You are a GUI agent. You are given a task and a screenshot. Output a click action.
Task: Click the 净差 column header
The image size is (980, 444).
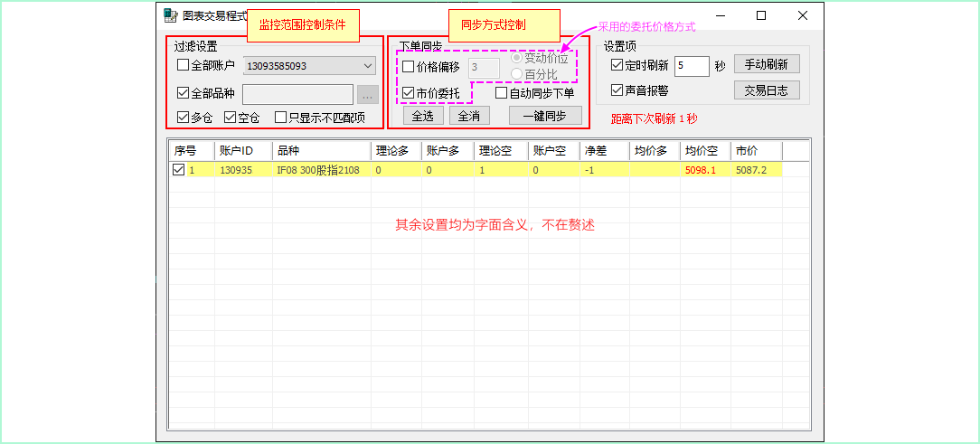tap(605, 151)
